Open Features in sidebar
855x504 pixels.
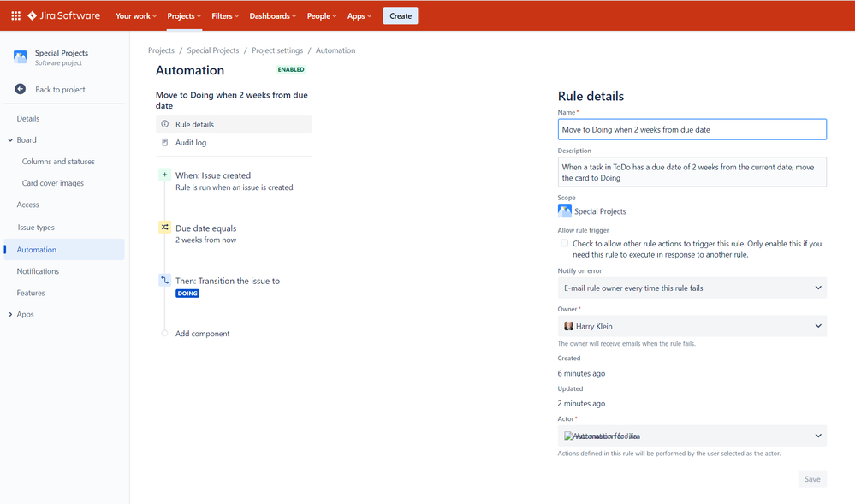coord(31,293)
